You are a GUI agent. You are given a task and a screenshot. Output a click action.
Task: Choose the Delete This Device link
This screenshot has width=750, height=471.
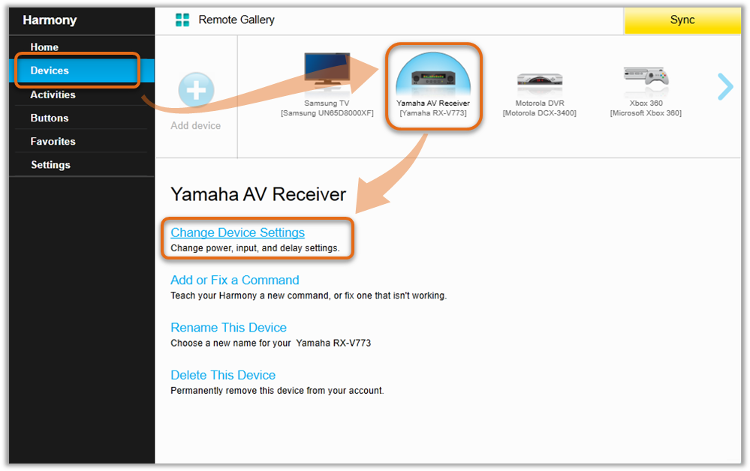(x=223, y=375)
